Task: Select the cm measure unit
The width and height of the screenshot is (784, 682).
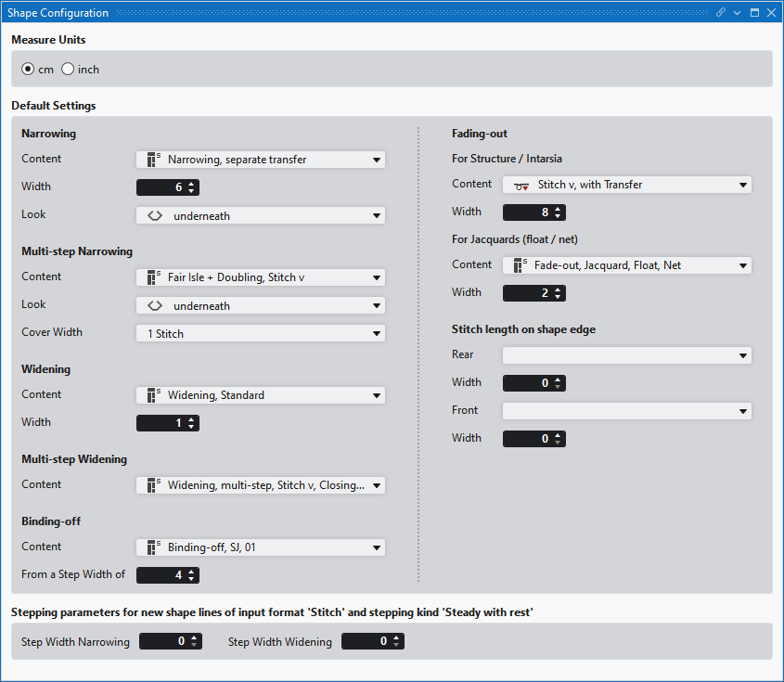Action: click(x=28, y=70)
